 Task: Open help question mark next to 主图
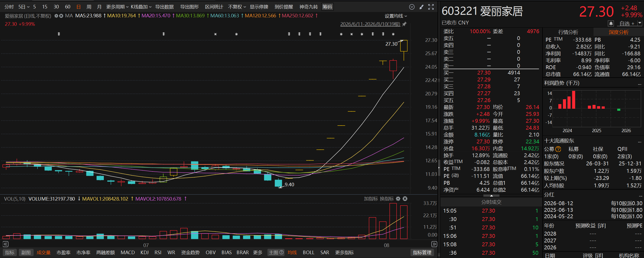click(281, 252)
